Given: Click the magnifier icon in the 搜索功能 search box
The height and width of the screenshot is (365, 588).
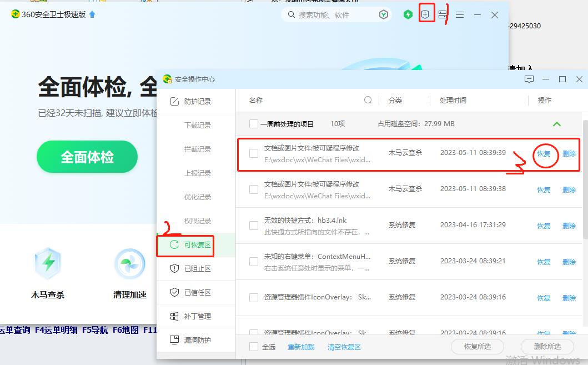Looking at the screenshot, I should click(x=291, y=14).
